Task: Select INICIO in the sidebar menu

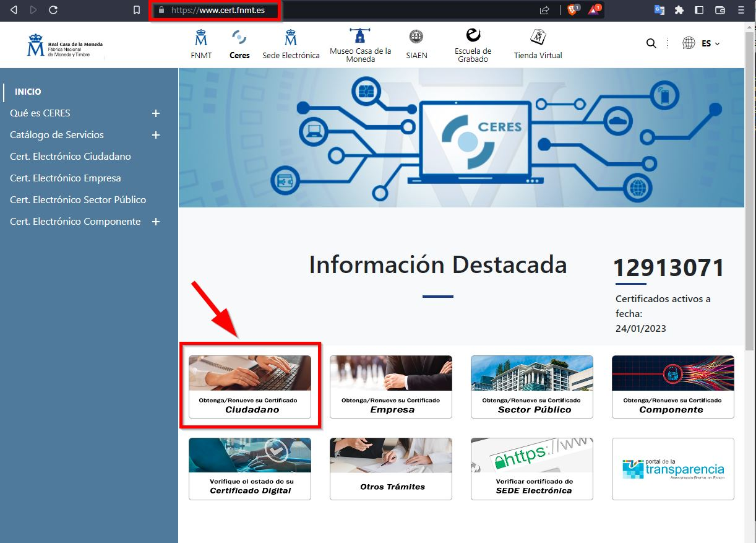Action: [27, 91]
